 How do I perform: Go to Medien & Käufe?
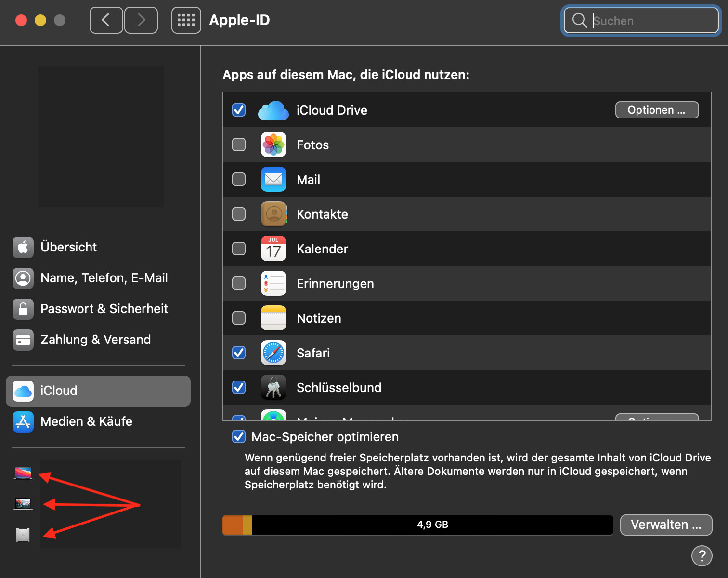[86, 421]
